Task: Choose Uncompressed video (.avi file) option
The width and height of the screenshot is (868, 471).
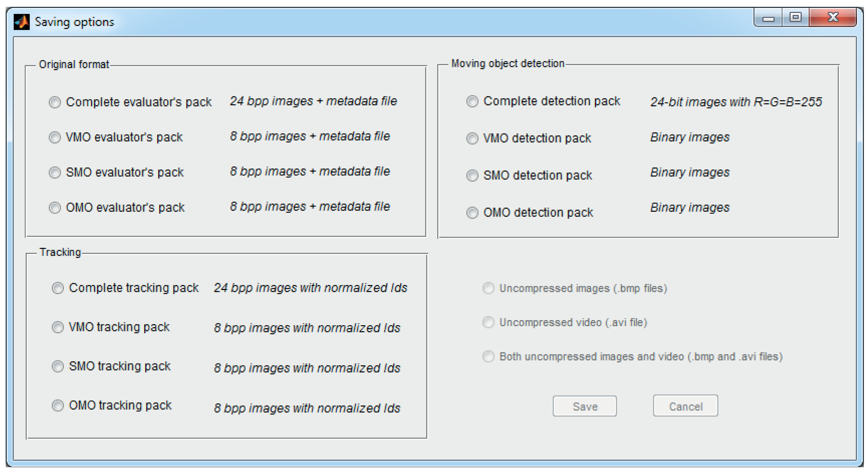Action: coord(488,322)
